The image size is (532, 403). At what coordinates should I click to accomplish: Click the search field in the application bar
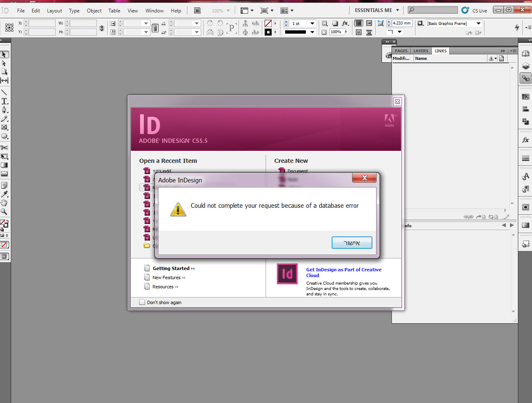click(x=433, y=10)
